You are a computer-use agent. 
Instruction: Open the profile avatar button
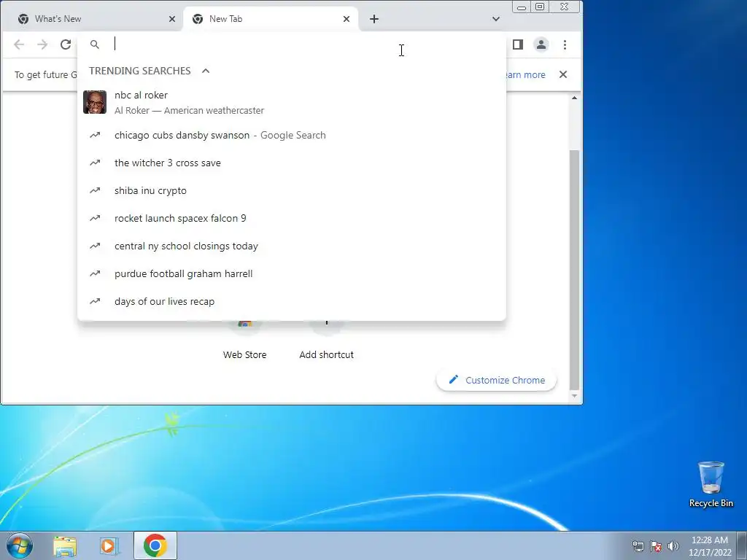[x=541, y=44]
